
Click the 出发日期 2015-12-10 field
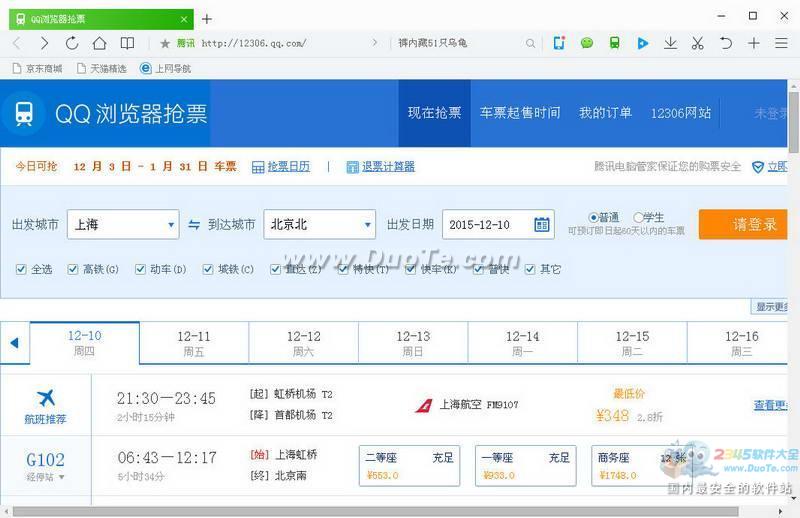[x=498, y=224]
